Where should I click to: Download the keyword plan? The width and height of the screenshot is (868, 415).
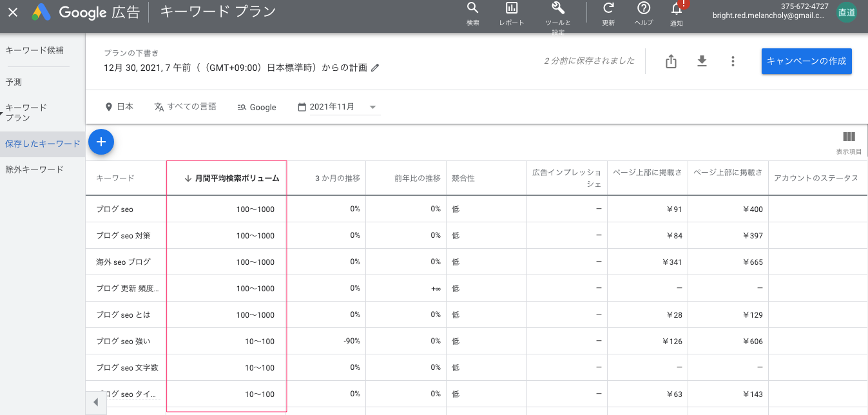(x=702, y=61)
